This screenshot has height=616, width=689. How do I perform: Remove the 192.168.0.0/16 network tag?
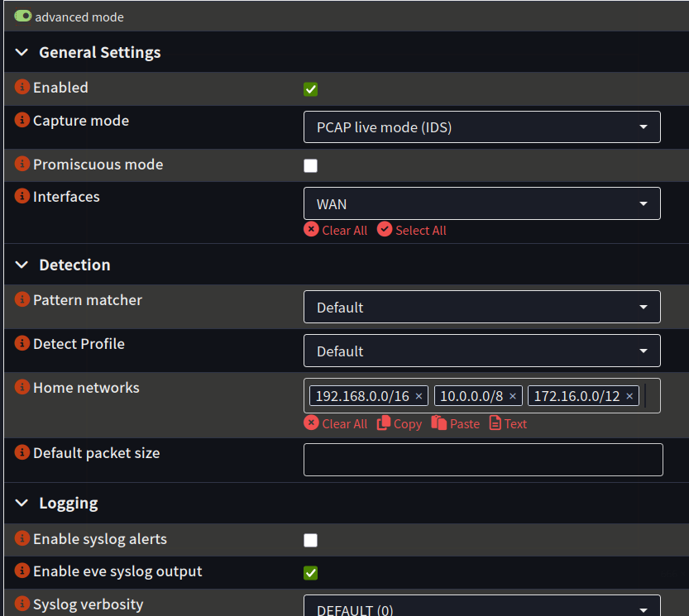(x=419, y=396)
